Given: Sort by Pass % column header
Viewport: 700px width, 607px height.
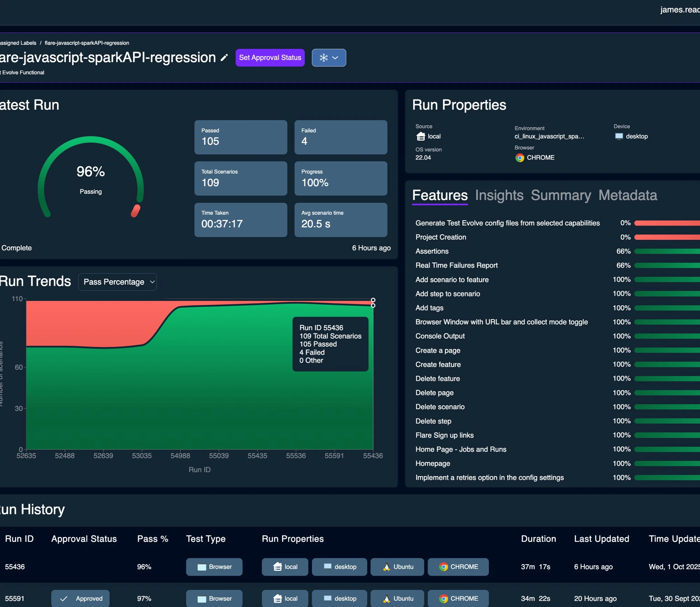Looking at the screenshot, I should click(x=153, y=539).
